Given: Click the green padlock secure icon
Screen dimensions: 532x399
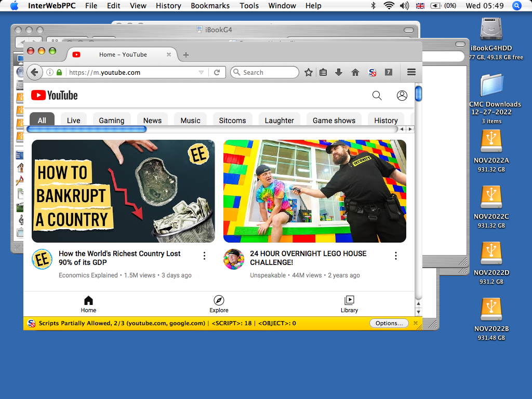Looking at the screenshot, I should click(x=59, y=72).
